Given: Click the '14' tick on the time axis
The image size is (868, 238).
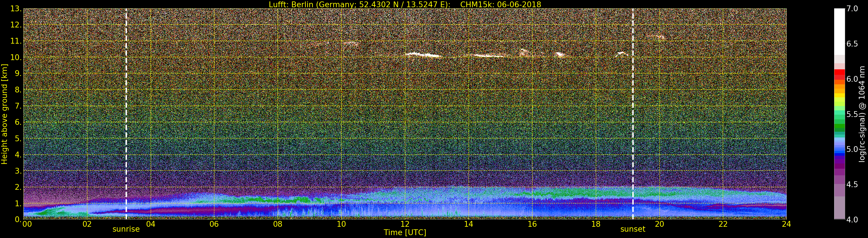Looking at the screenshot, I should (x=469, y=224).
